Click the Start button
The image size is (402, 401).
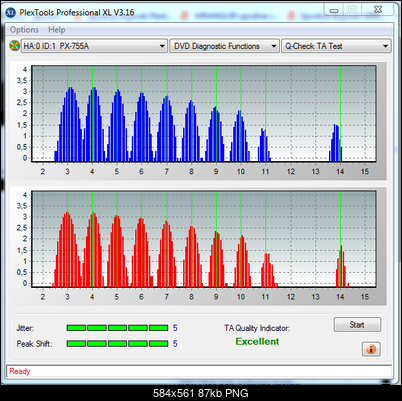tap(357, 324)
